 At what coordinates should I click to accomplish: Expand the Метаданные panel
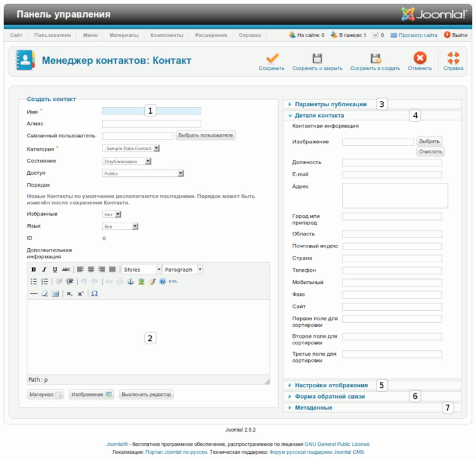tap(313, 408)
